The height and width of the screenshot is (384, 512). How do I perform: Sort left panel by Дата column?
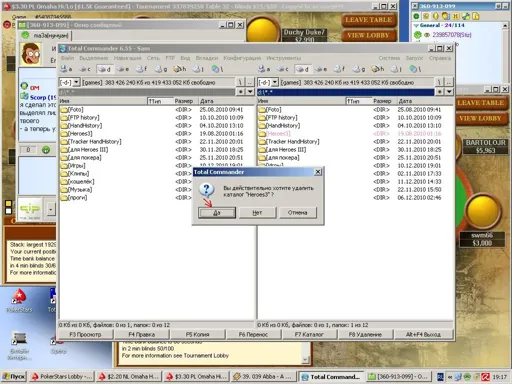tap(226, 101)
